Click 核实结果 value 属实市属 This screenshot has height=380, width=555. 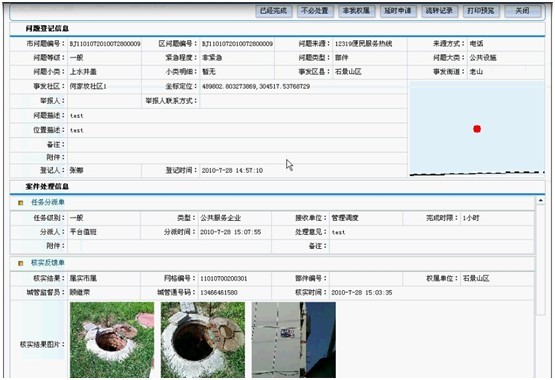click(83, 278)
